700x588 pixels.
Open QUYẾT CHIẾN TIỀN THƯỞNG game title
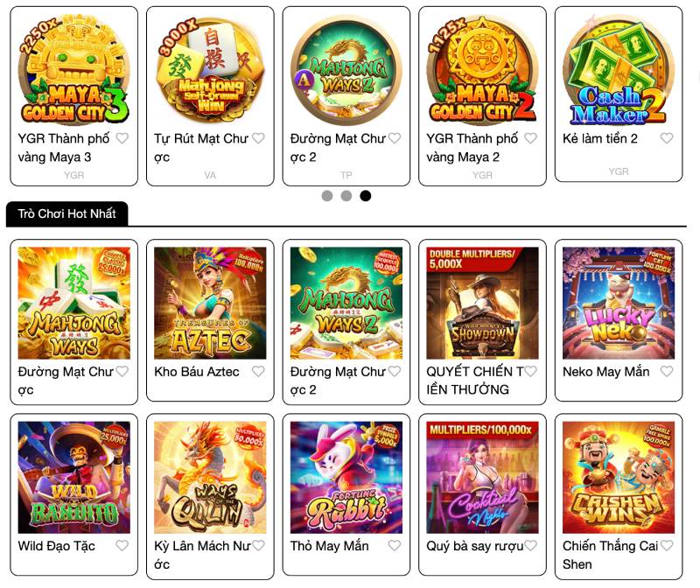tap(474, 381)
